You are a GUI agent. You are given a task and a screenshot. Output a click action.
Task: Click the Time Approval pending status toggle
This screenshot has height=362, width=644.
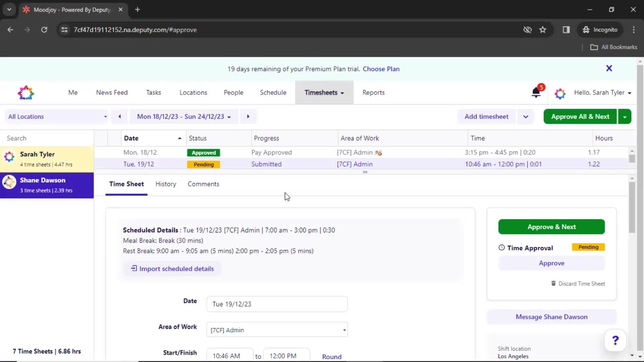[588, 247]
